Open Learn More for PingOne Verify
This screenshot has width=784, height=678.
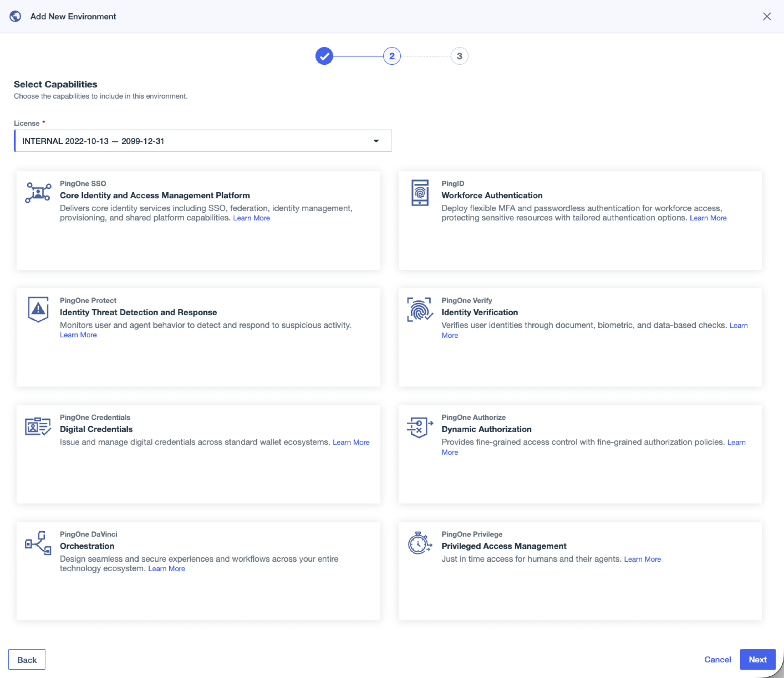pyautogui.click(x=738, y=325)
